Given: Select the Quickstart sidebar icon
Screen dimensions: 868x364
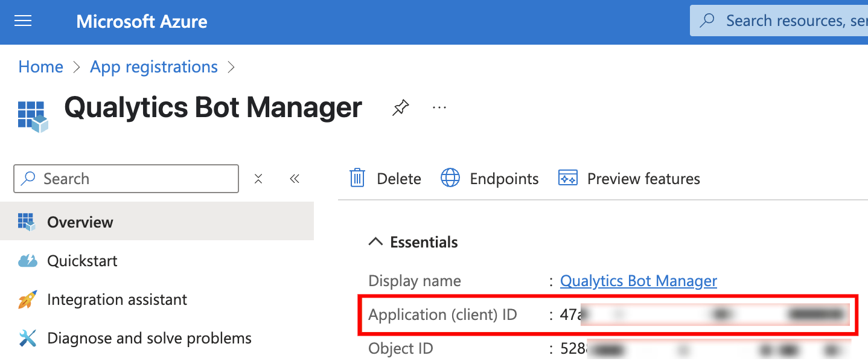Looking at the screenshot, I should pos(27,260).
